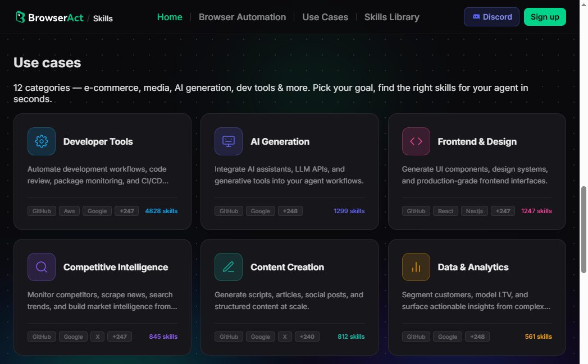Image resolution: width=588 pixels, height=364 pixels.
Task: Open the Browser Automation nav item
Action: (242, 17)
